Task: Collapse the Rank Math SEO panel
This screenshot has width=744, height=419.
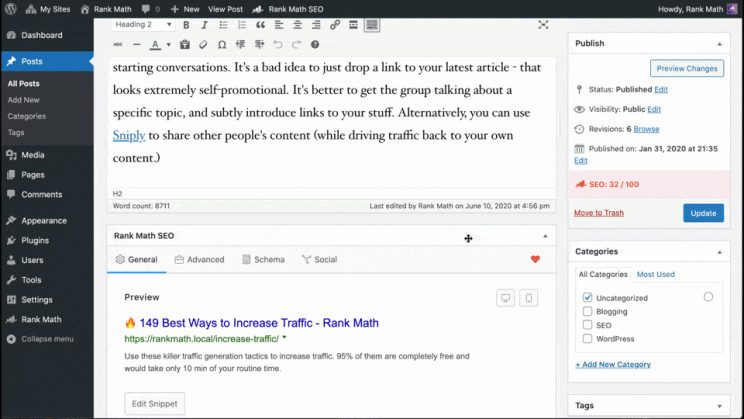Action: pos(545,236)
